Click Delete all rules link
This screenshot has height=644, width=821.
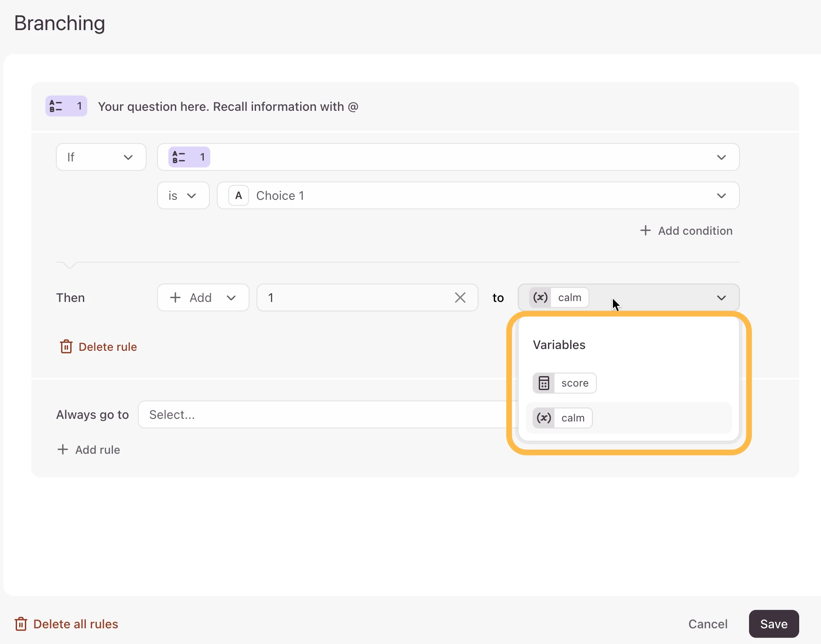pos(75,624)
